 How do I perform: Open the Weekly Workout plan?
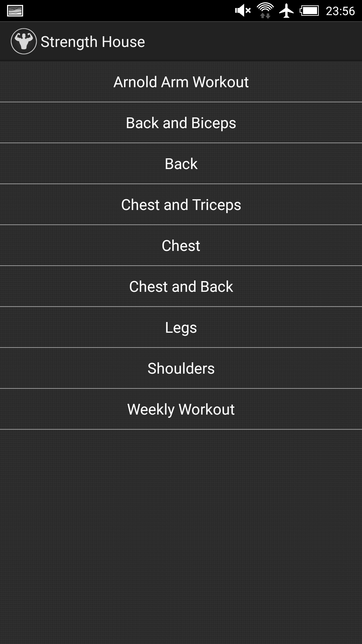[x=181, y=409]
